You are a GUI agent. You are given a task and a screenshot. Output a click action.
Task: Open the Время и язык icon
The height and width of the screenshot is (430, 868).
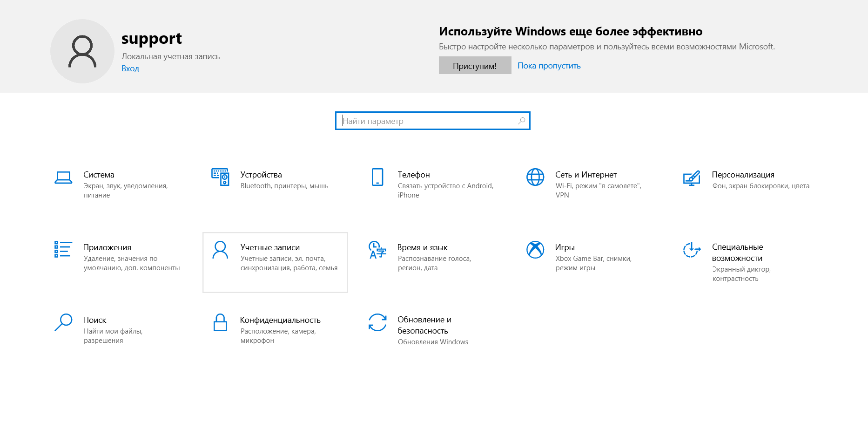point(377,250)
